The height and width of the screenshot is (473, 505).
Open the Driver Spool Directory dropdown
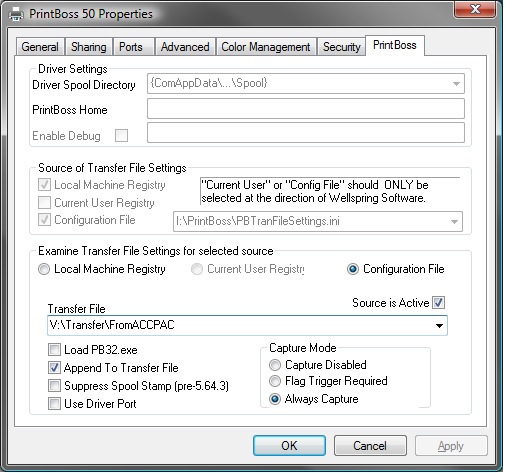pyautogui.click(x=456, y=84)
